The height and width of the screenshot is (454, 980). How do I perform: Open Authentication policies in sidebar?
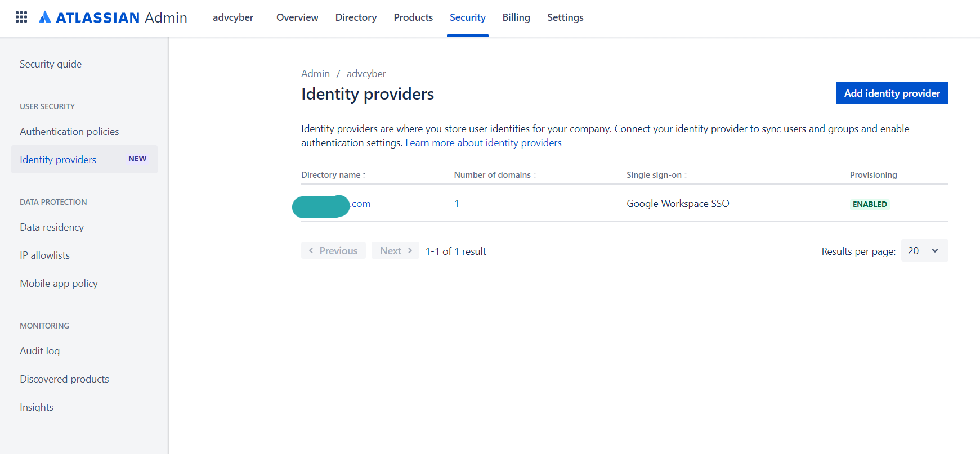pyautogui.click(x=69, y=132)
